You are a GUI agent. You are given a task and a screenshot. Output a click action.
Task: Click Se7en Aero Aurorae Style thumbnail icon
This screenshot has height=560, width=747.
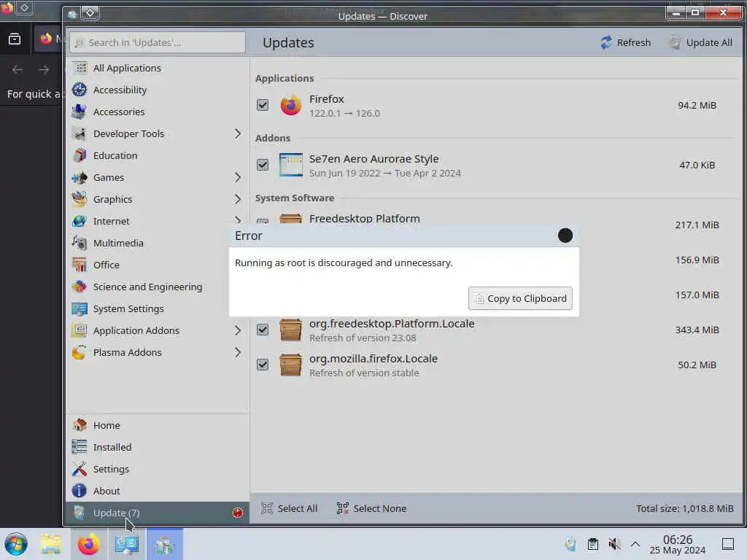tap(290, 165)
